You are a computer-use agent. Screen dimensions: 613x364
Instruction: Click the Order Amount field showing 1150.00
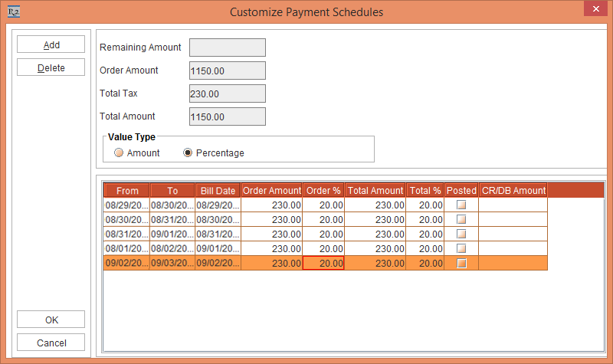tap(227, 71)
